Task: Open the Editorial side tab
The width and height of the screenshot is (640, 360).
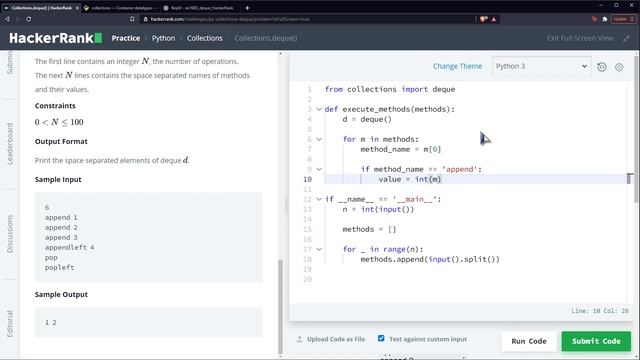Action: pyautogui.click(x=10, y=324)
